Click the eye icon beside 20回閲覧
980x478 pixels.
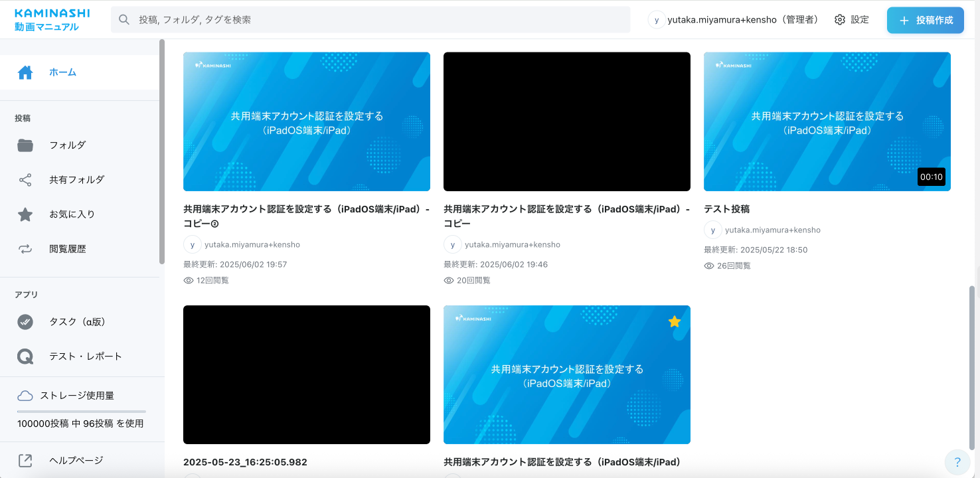(449, 280)
